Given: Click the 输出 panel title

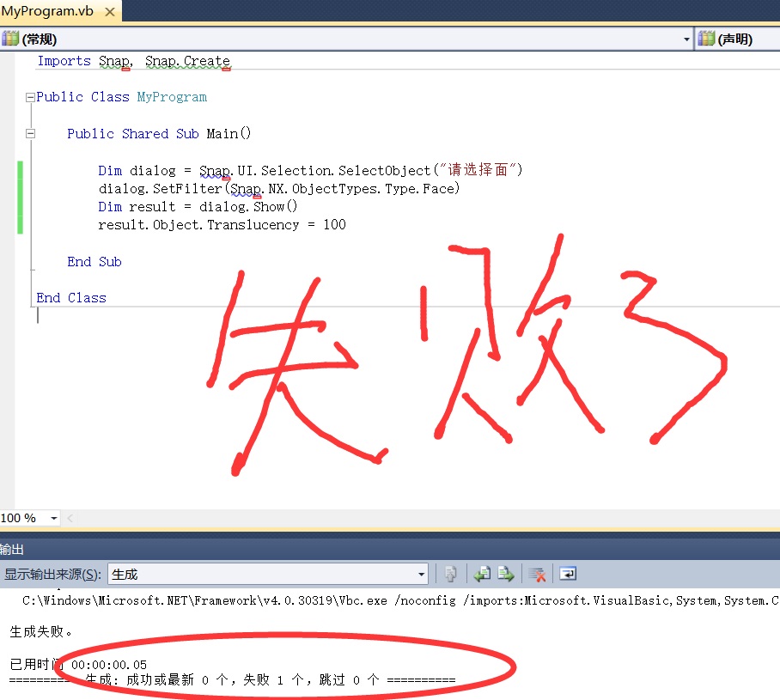Looking at the screenshot, I should (x=13, y=549).
